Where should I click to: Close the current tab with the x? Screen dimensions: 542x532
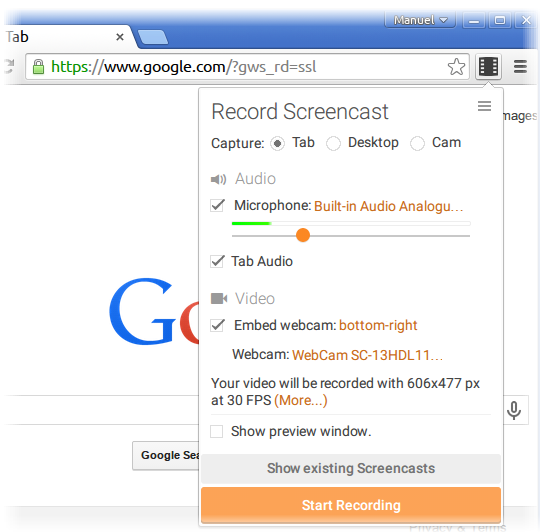pyautogui.click(x=120, y=37)
